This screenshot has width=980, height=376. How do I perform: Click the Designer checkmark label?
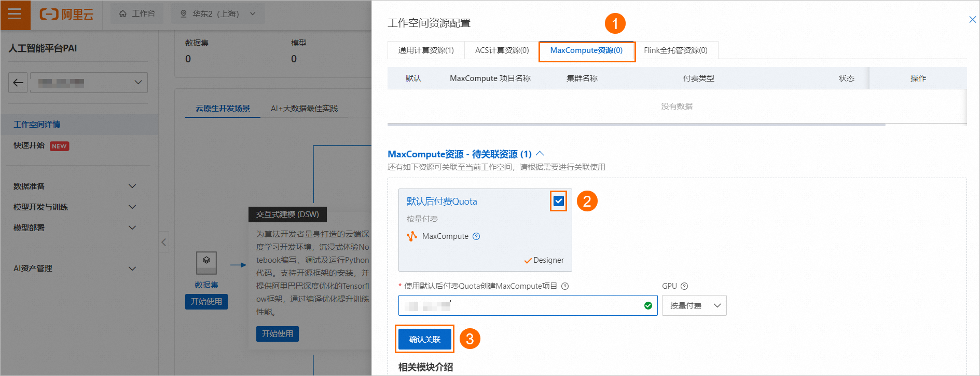point(544,260)
